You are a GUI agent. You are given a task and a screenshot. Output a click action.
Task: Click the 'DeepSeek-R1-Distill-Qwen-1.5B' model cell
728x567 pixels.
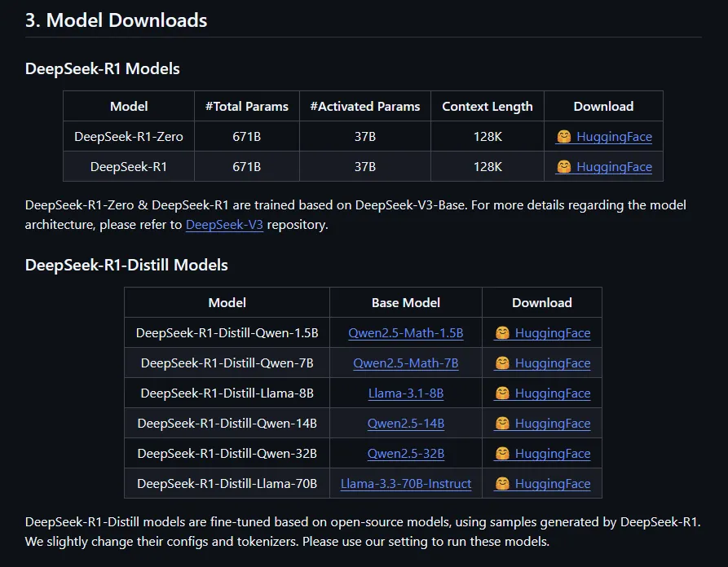click(227, 332)
